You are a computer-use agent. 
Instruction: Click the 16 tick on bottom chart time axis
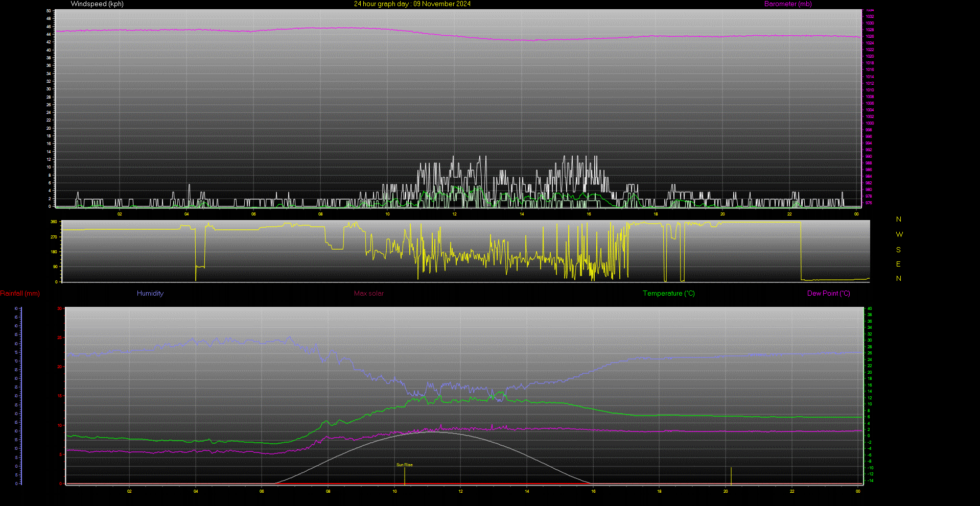click(x=593, y=492)
